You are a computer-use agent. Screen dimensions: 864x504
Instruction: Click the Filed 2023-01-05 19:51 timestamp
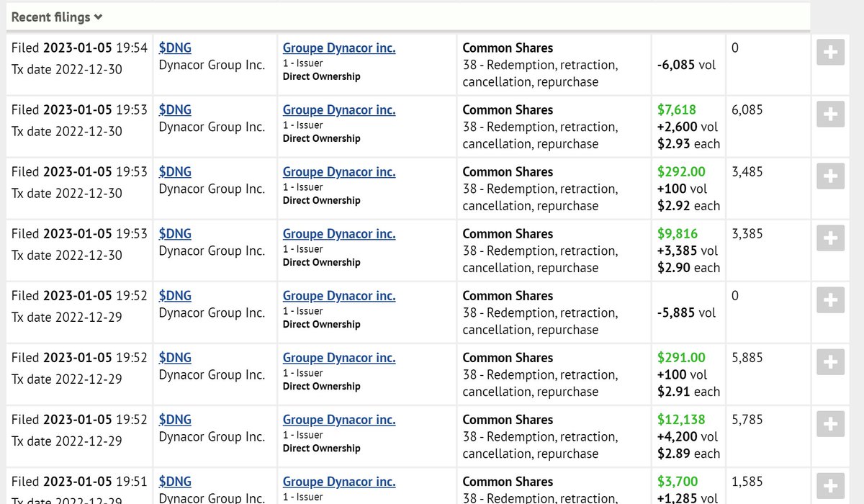(x=79, y=482)
